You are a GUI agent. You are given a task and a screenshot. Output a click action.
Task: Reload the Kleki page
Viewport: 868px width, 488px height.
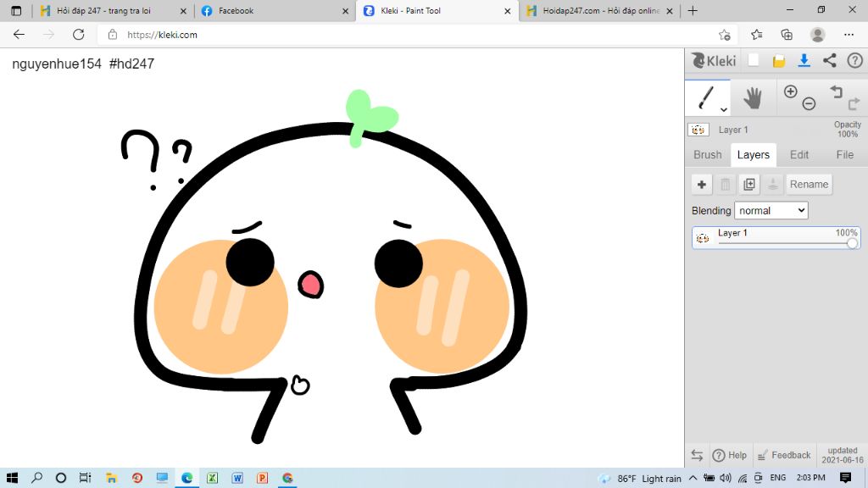click(79, 34)
